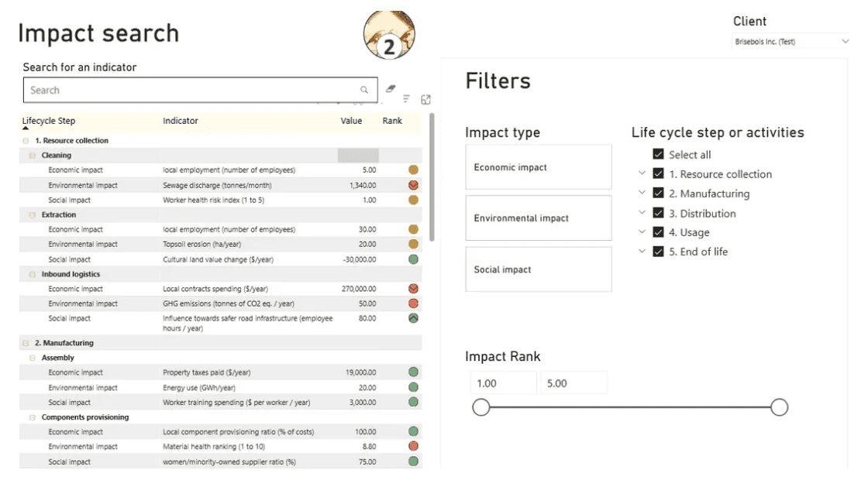Collapse the Cleaning subgroup
The height and width of the screenshot is (480, 868).
32,156
